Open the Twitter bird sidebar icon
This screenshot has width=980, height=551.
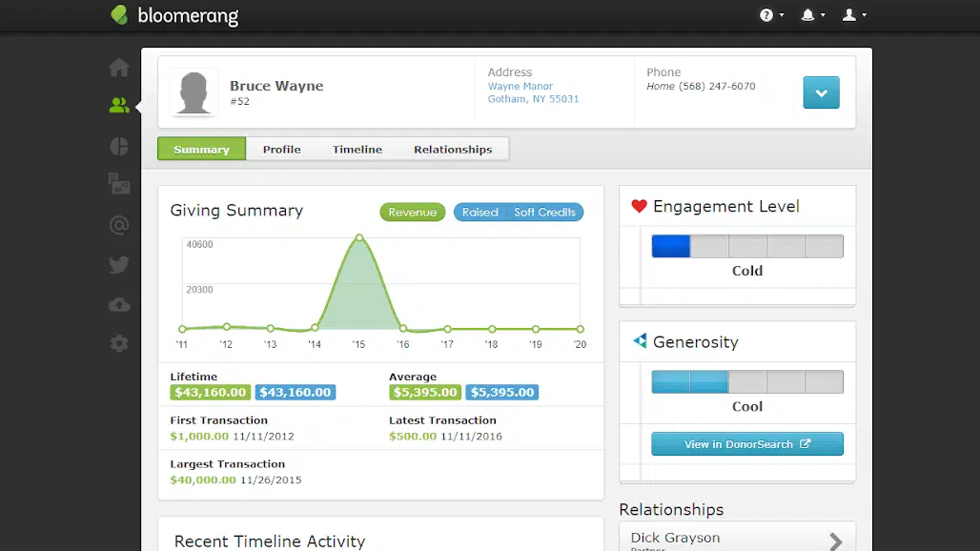tap(119, 265)
